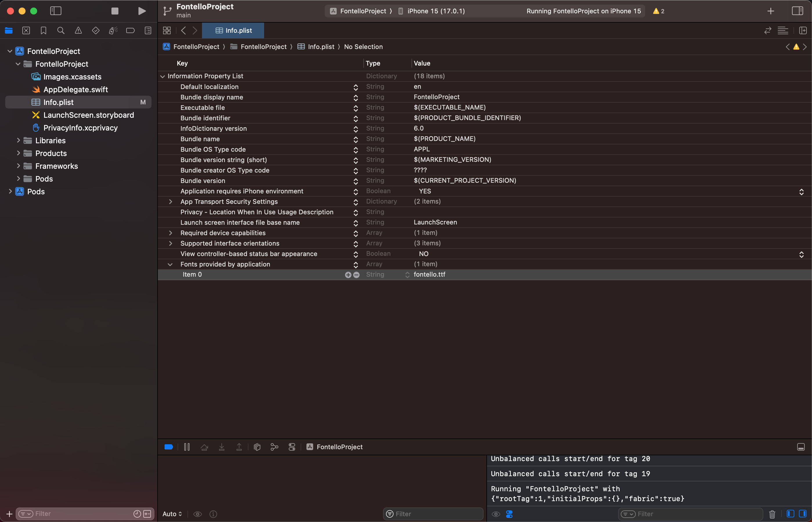Open the Bookmark navigator
Screen dimensions: 812x522
tap(44, 30)
